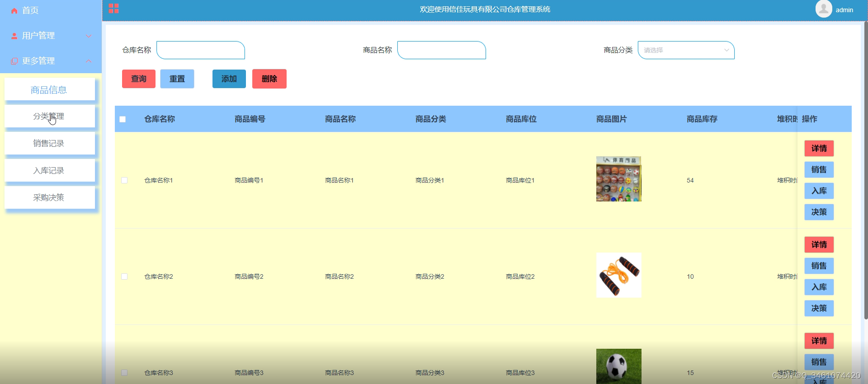This screenshot has height=384, width=868.
Task: Open the 入库记录 menu item
Action: (50, 170)
